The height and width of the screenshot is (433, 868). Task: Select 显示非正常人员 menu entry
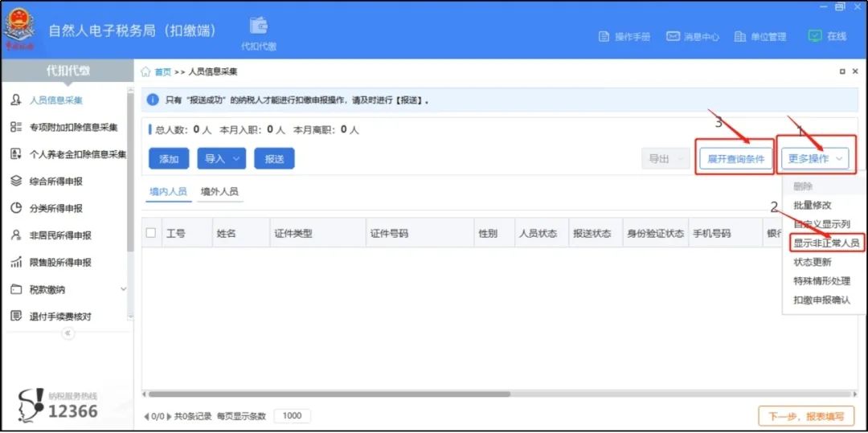tap(826, 243)
